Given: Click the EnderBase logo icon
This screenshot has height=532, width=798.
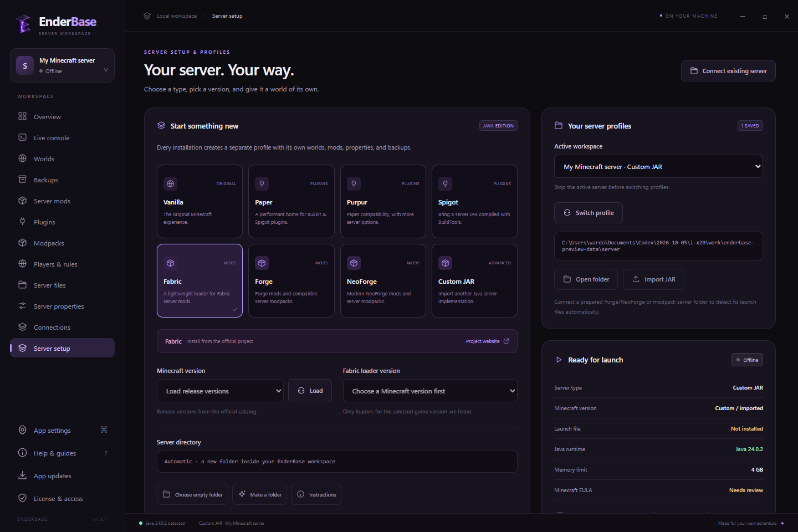Looking at the screenshot, I should [x=23, y=24].
